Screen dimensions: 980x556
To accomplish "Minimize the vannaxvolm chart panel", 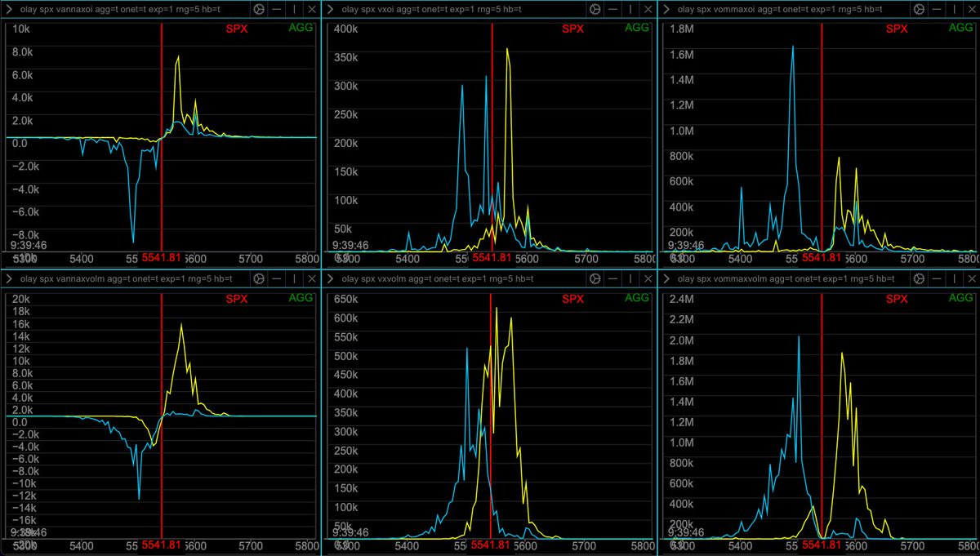I will point(277,279).
